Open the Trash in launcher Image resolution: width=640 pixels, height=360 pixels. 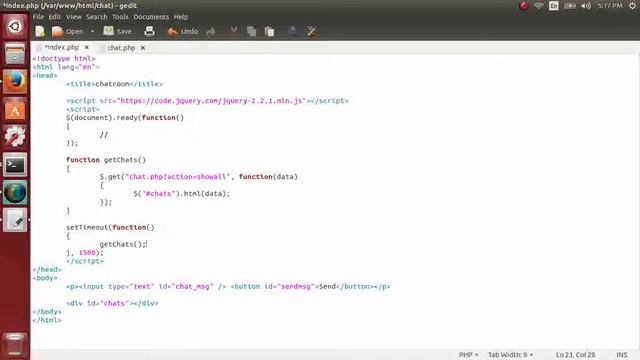(15, 344)
